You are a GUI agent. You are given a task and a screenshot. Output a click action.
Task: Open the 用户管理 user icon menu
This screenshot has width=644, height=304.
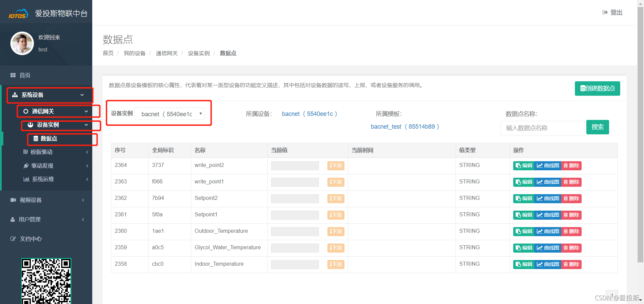click(x=13, y=220)
